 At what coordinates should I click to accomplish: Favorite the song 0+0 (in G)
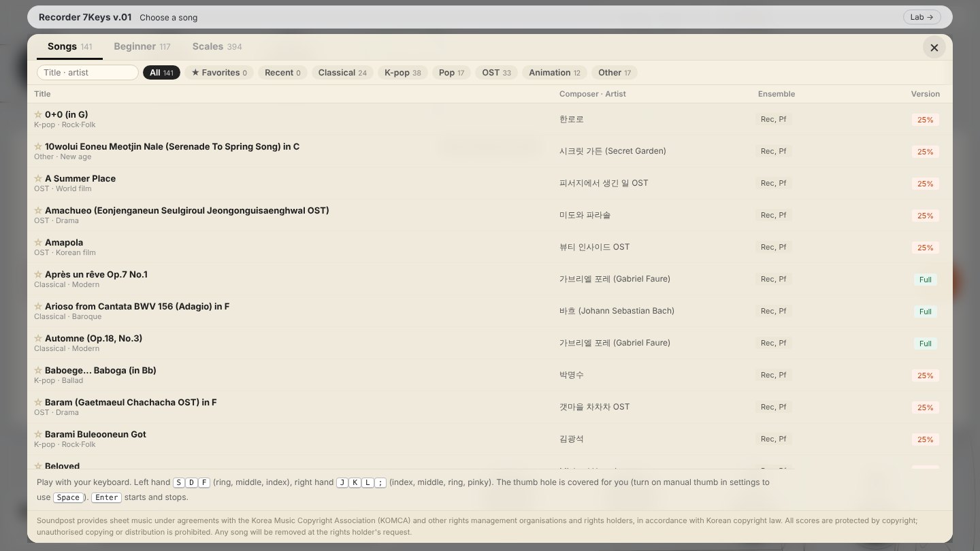pyautogui.click(x=38, y=114)
